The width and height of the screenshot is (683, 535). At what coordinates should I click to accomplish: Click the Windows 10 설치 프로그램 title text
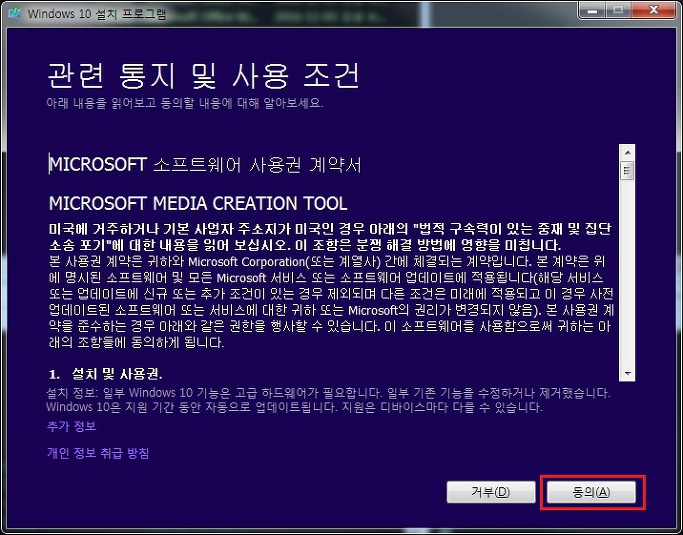coord(97,14)
